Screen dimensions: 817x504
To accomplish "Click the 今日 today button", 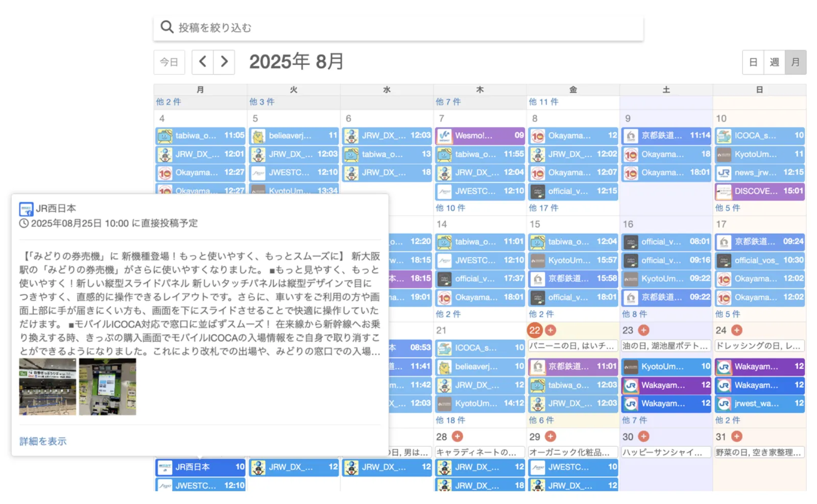I will 169,62.
